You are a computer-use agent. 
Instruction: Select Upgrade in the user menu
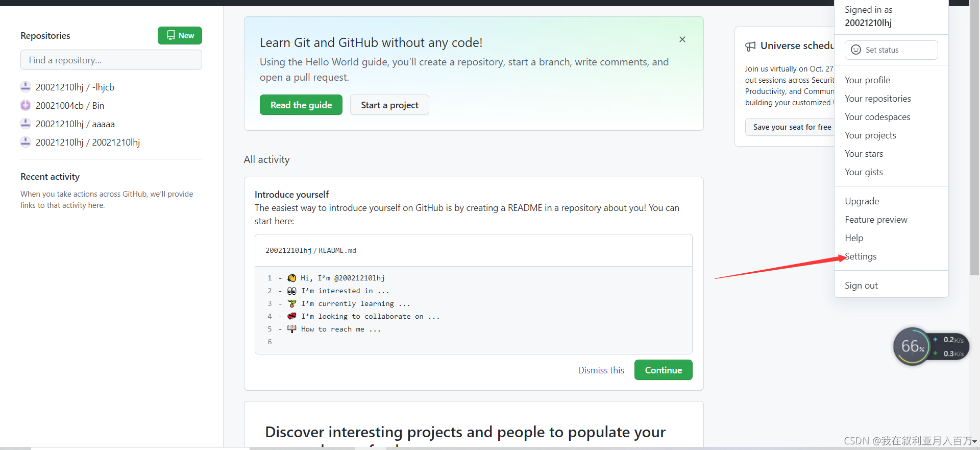862,201
